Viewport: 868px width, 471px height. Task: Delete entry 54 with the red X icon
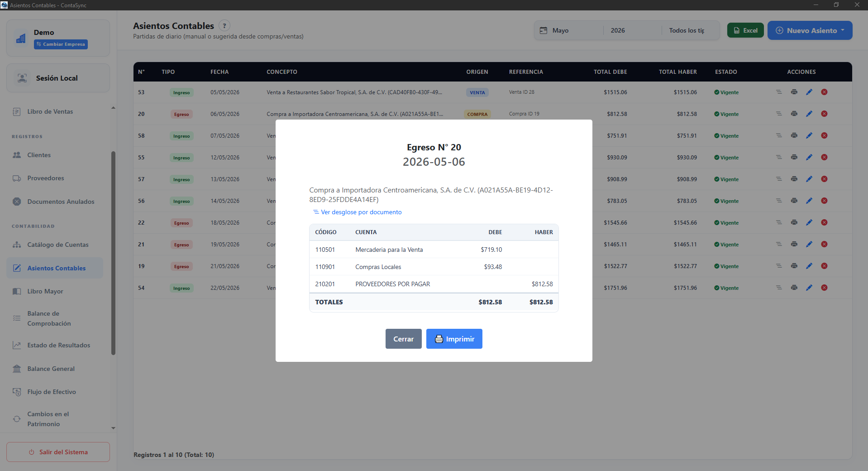[825, 288]
